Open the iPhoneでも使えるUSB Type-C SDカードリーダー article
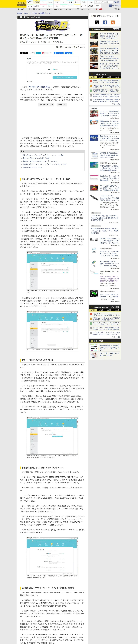The image size is (138, 644). click(x=109, y=264)
